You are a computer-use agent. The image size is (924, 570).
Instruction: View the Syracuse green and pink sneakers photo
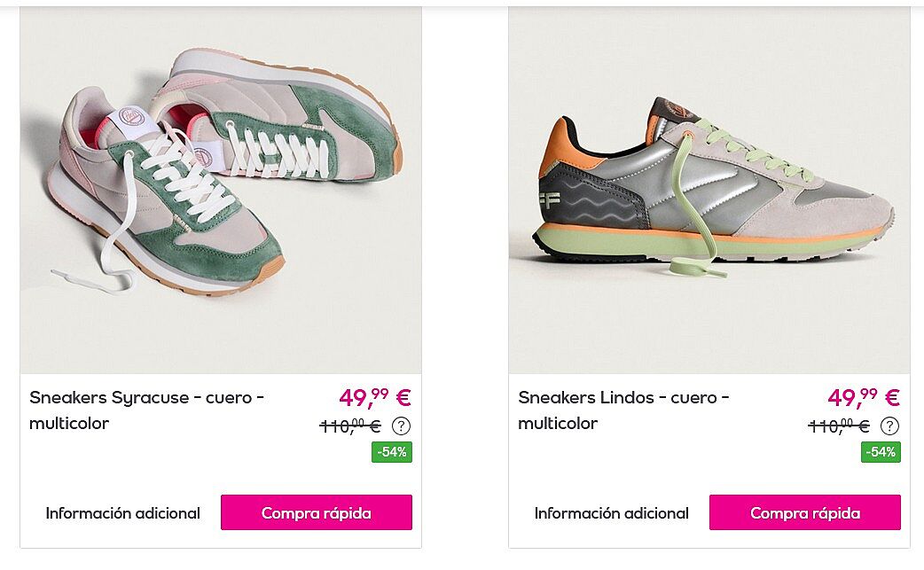coord(221,190)
